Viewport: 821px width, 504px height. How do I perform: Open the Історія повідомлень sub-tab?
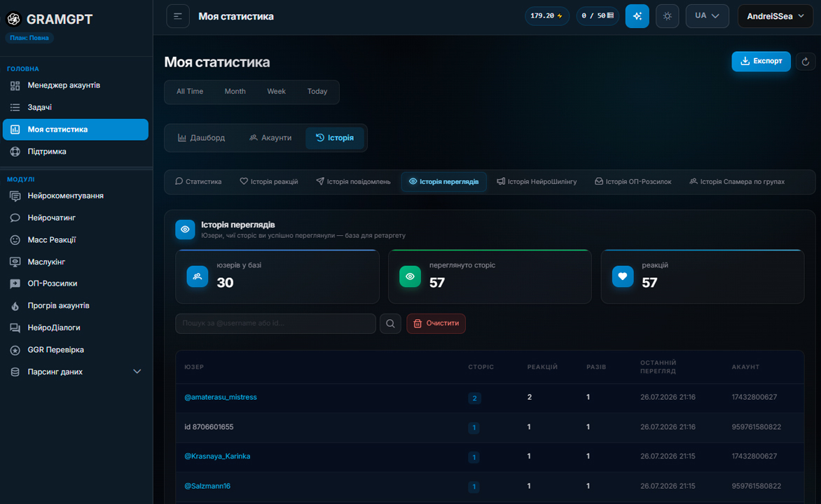coord(354,181)
